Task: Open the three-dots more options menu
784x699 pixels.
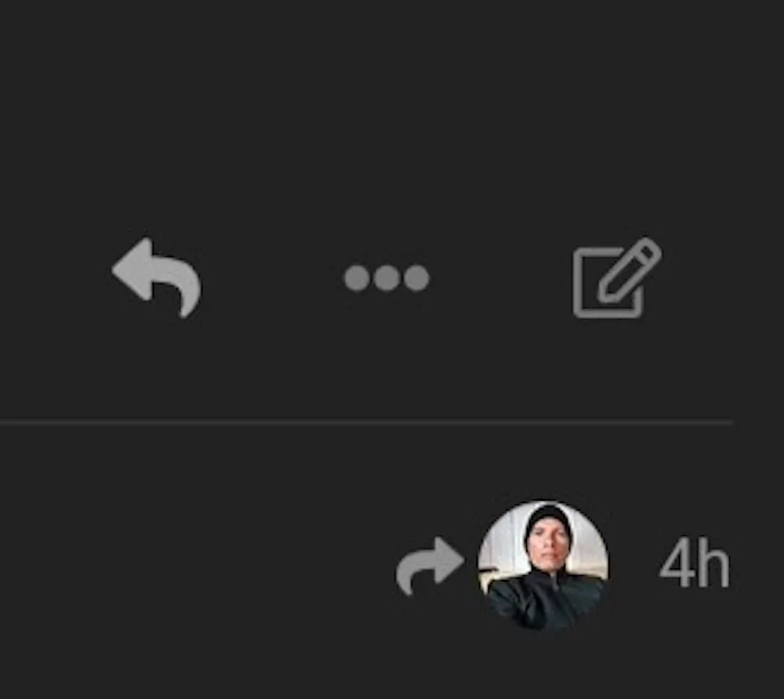Action: 387,278
